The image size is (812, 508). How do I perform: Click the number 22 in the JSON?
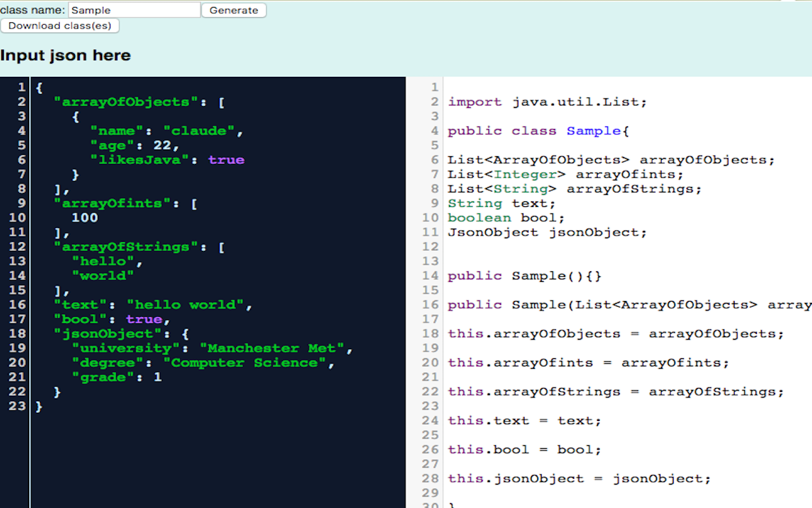pyautogui.click(x=162, y=145)
